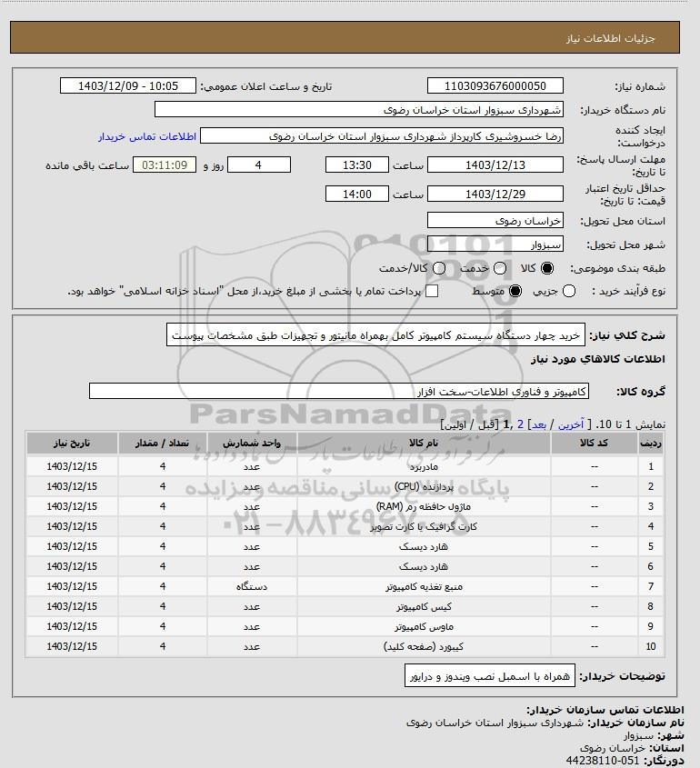This screenshot has height=768, width=700.
Task: Click the deadline time field 13:30
Action: point(357,165)
